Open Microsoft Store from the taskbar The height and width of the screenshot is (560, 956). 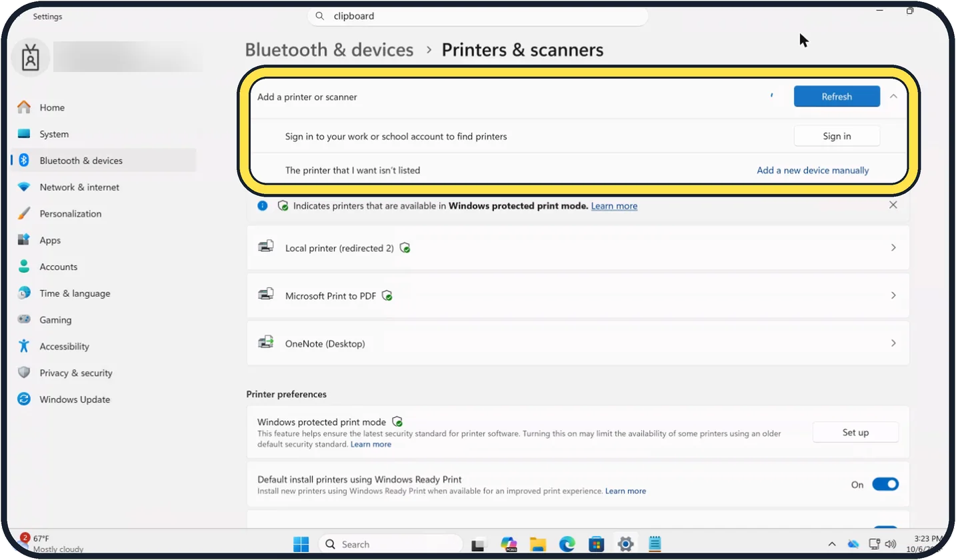tap(597, 544)
